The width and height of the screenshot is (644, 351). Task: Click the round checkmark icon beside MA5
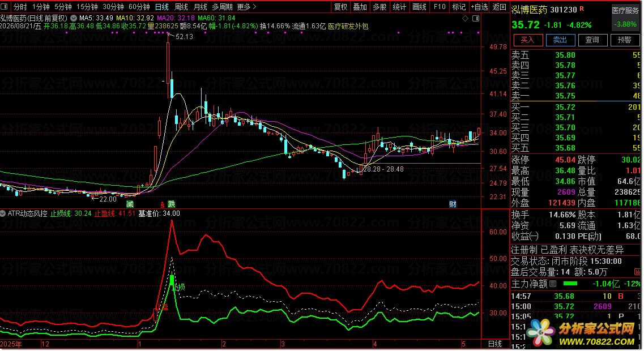pyautogui.click(x=74, y=18)
